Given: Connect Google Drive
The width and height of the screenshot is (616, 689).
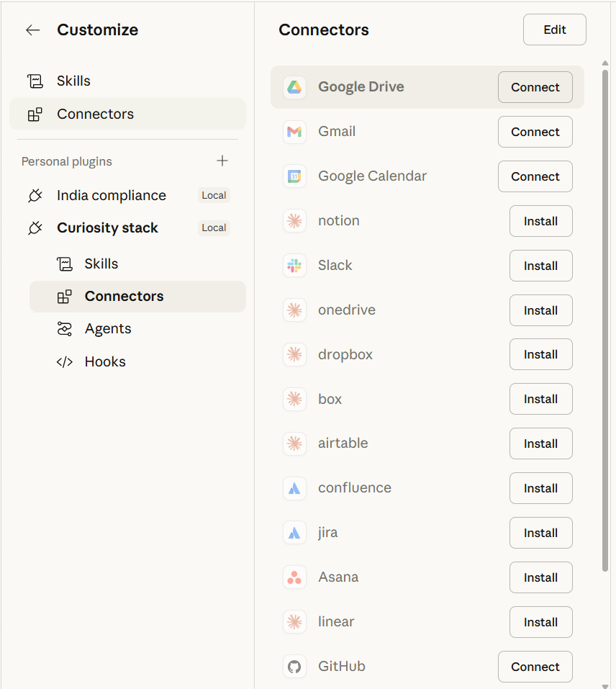Looking at the screenshot, I should pos(535,87).
